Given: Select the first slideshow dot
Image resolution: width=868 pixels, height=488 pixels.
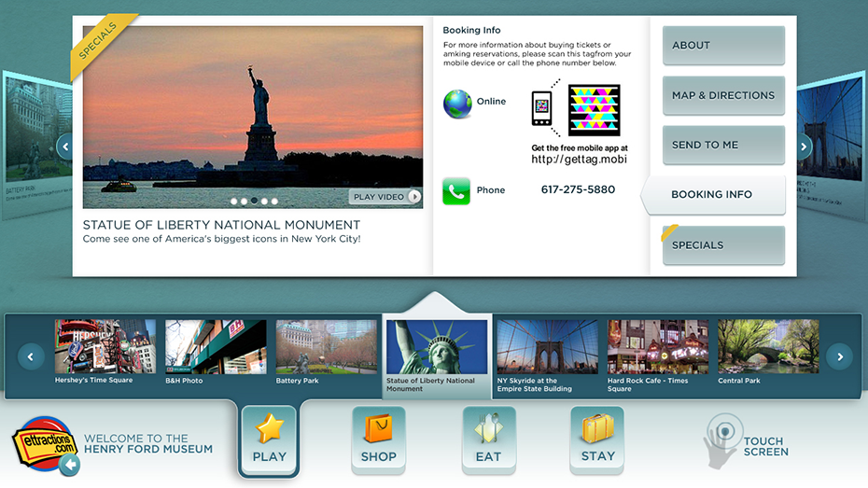Looking at the screenshot, I should [233, 202].
